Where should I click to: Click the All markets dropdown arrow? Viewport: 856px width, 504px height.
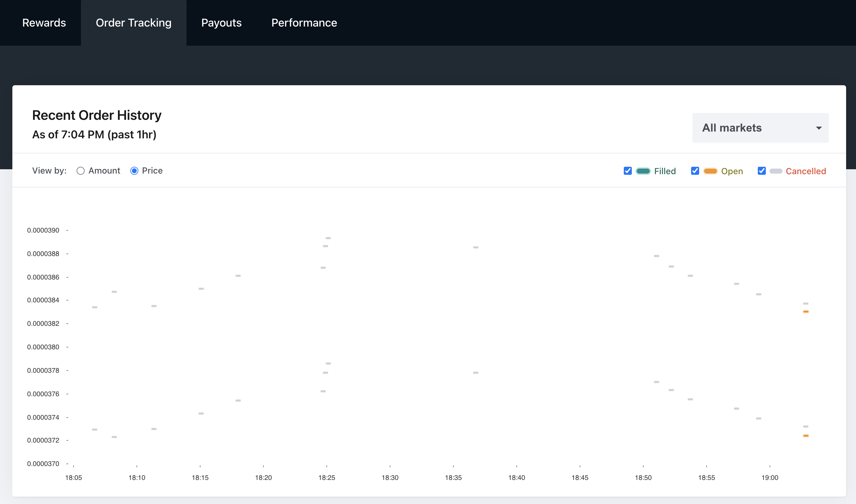coord(819,128)
